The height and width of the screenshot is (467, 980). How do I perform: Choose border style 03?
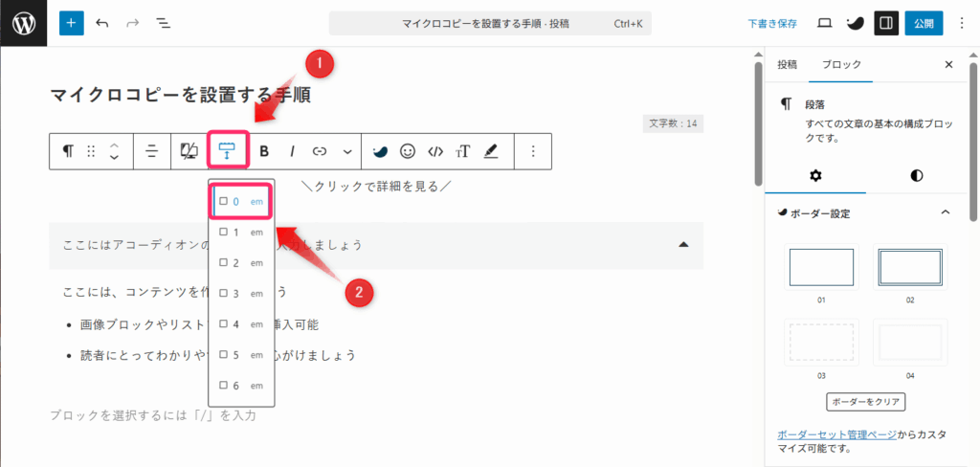click(x=821, y=342)
